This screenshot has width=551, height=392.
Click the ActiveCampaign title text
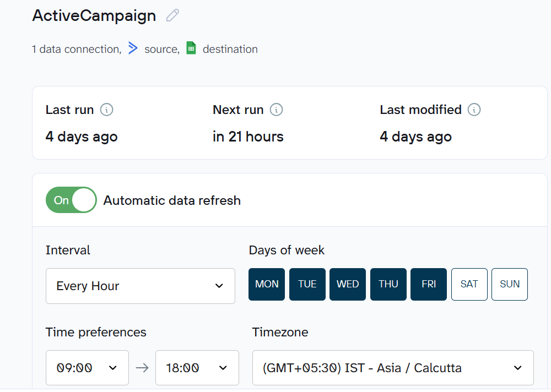(94, 15)
